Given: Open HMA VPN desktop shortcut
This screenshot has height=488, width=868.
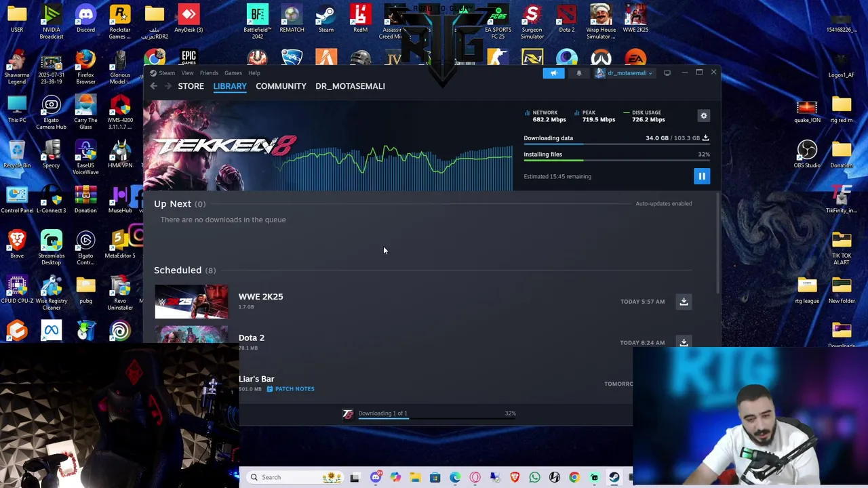Looking at the screenshot, I should [120, 155].
